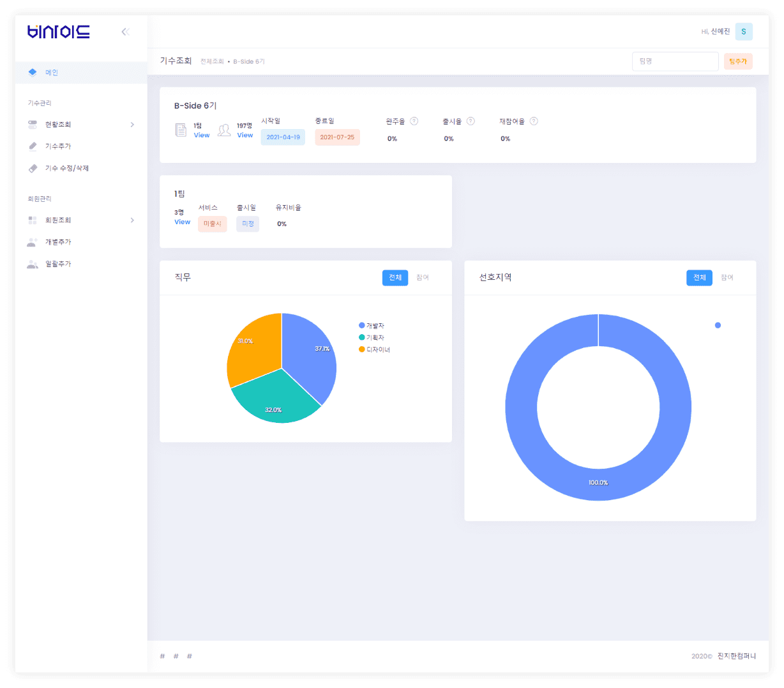Open the 메인 menu item

pos(52,73)
